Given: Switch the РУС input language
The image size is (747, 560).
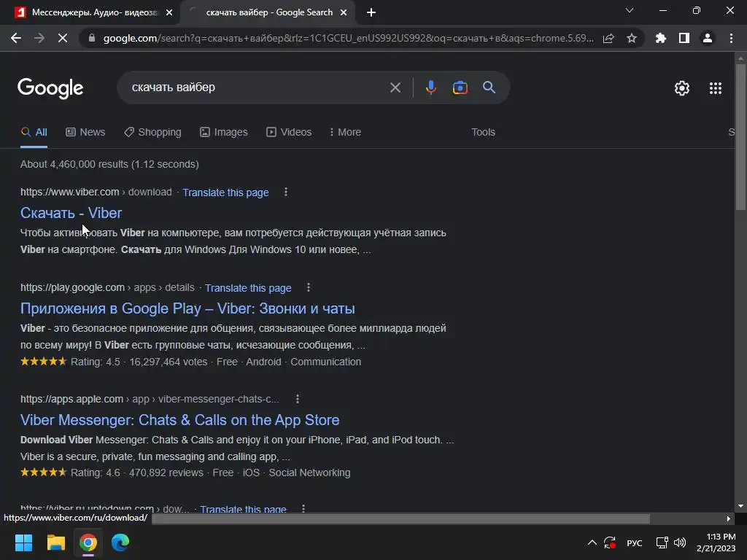Looking at the screenshot, I should pyautogui.click(x=634, y=542).
